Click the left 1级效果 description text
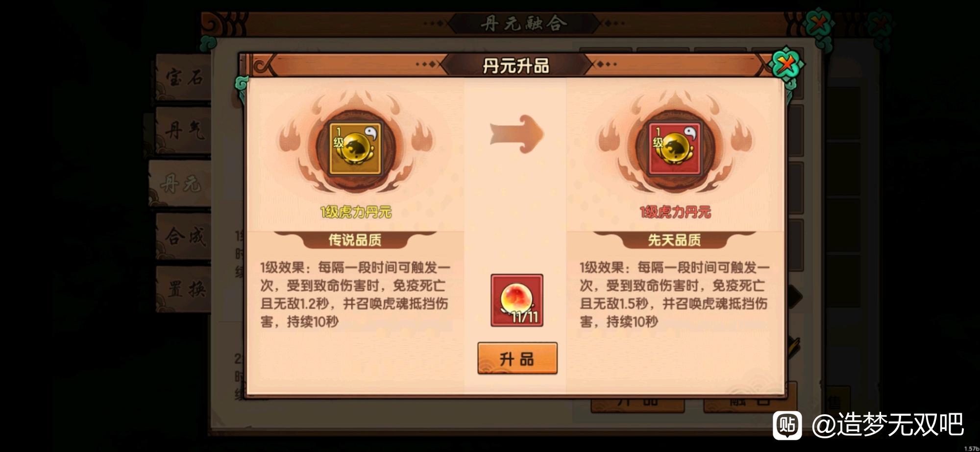The width and height of the screenshot is (980, 452). coord(355,294)
